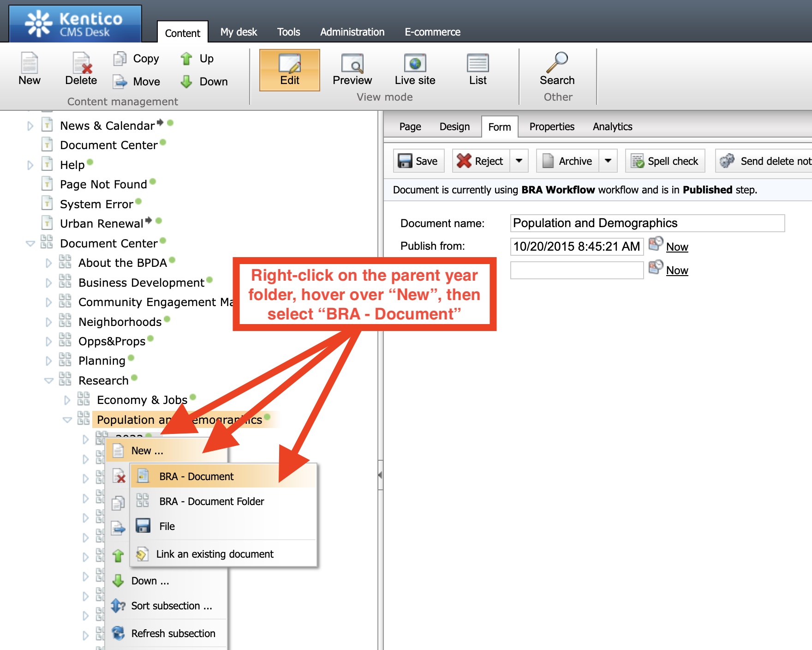This screenshot has width=812, height=650.
Task: Open the Archive dropdown arrow
Action: pos(608,161)
